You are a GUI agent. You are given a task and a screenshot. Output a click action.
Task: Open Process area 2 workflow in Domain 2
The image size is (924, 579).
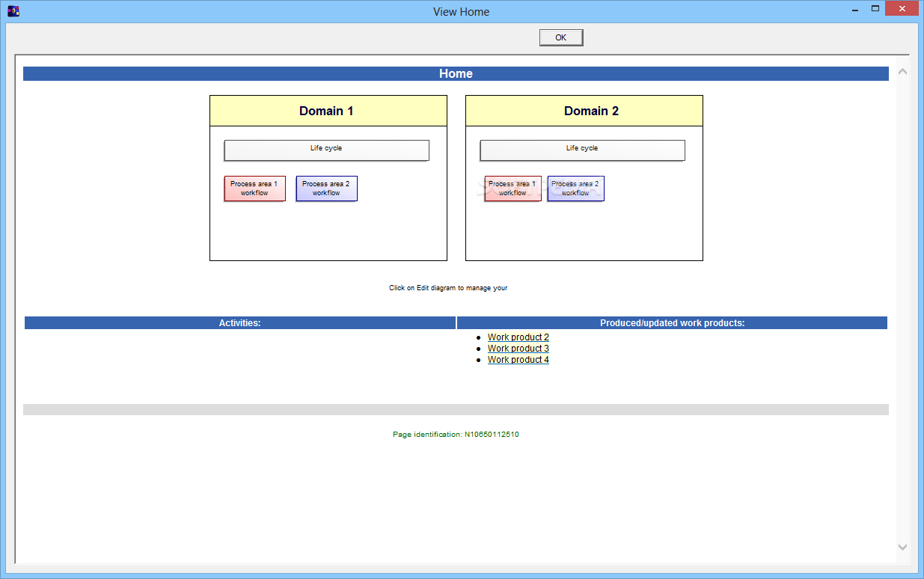click(x=575, y=189)
